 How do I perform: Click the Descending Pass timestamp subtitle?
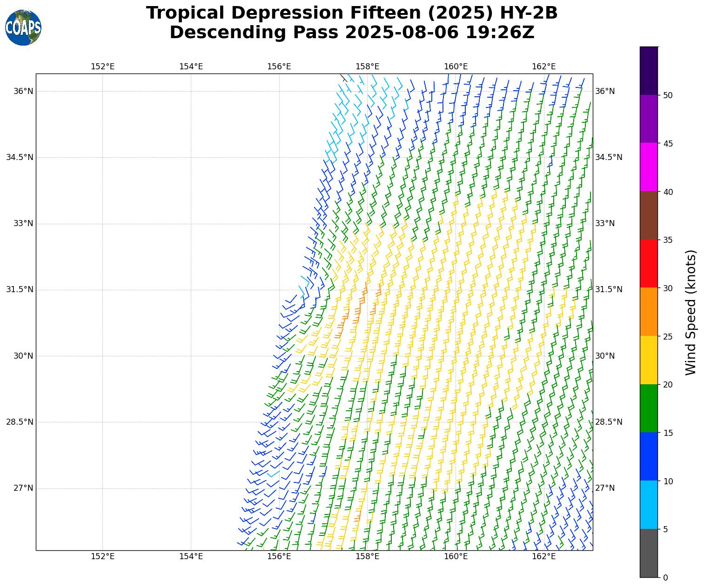tap(352, 33)
